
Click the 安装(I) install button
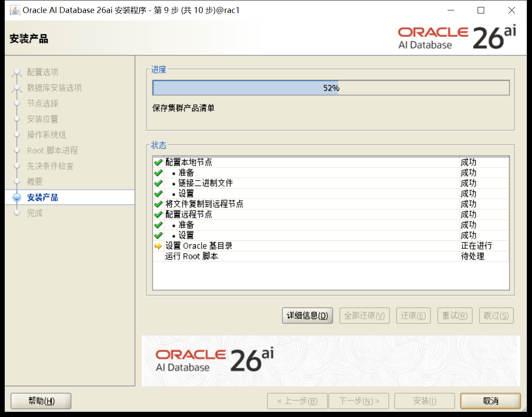pyautogui.click(x=425, y=401)
